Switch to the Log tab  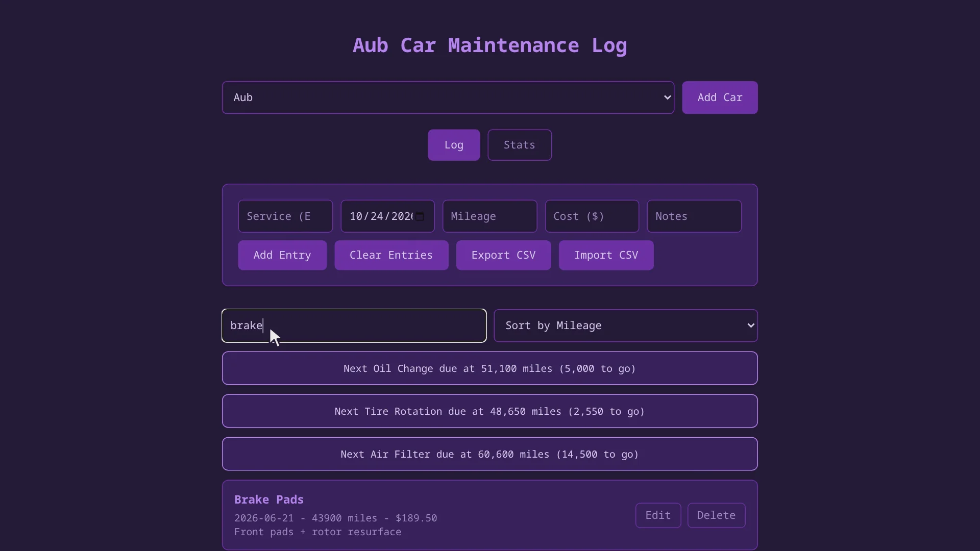pos(454,145)
